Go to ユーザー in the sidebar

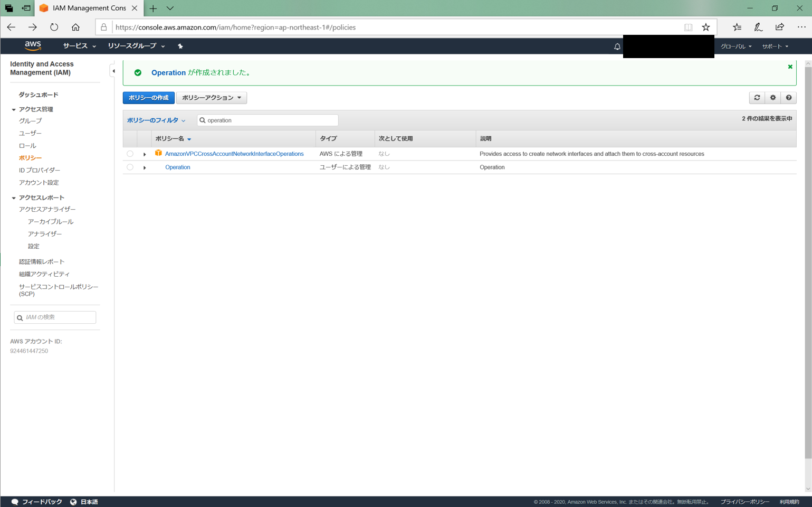[x=30, y=133]
